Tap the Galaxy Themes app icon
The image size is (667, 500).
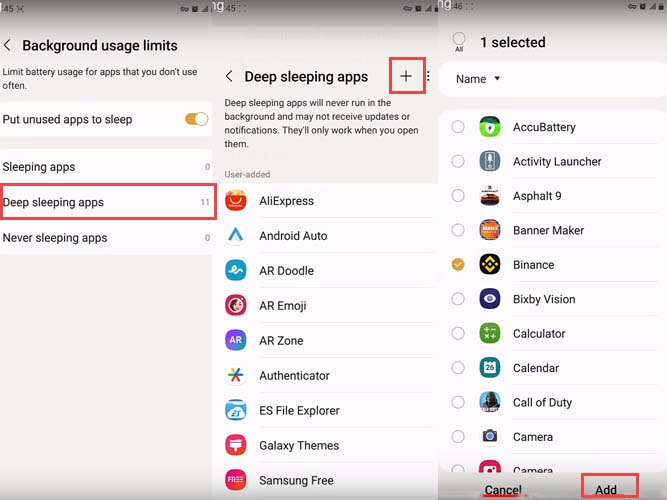[x=236, y=445]
